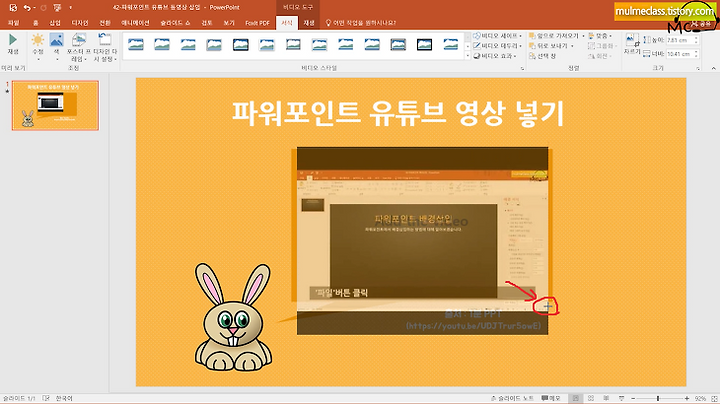This screenshot has height=404, width=720.
Task: Apply the twelfth black-framed video style
Action: point(424,45)
